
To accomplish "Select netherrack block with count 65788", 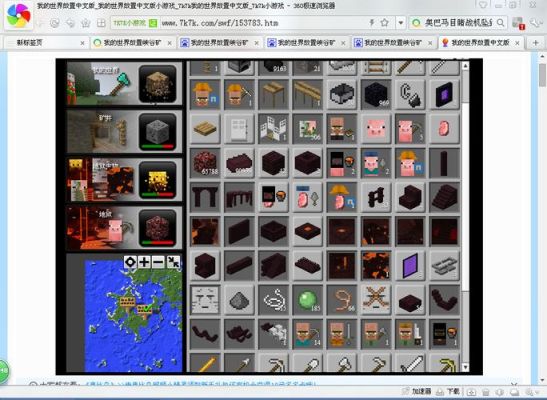I will click(205, 163).
